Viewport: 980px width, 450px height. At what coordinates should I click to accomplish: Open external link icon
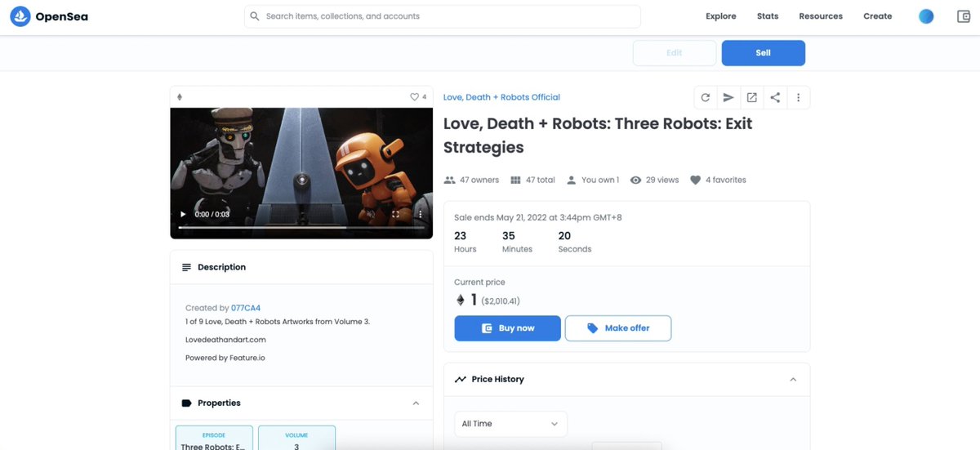(751, 98)
